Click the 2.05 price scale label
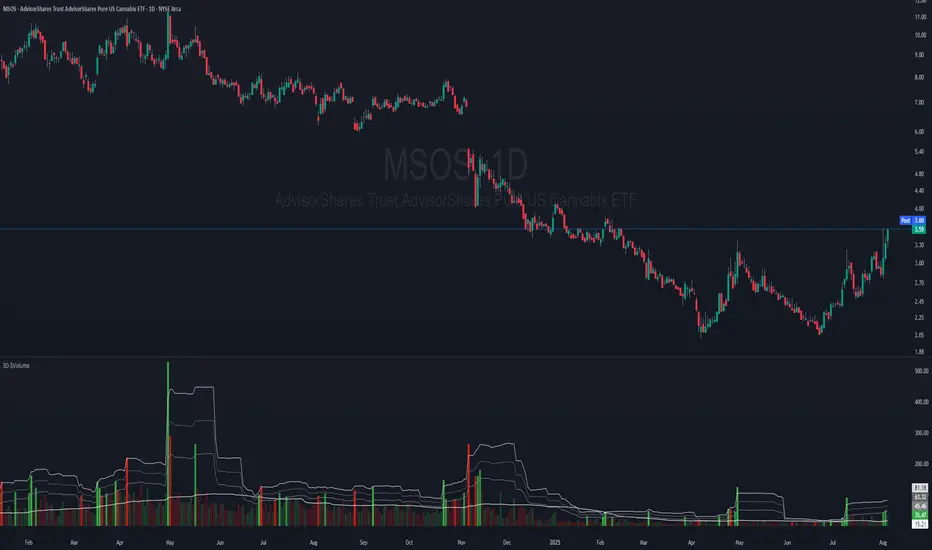The width and height of the screenshot is (932, 550). (x=920, y=335)
